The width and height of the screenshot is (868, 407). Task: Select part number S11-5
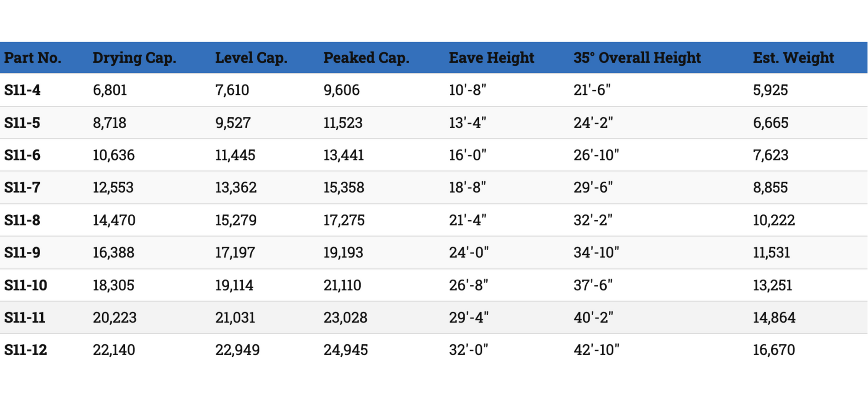tap(22, 123)
